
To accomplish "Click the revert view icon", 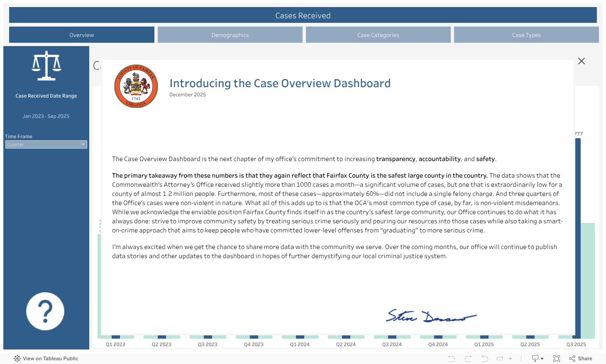I will click(x=484, y=359).
